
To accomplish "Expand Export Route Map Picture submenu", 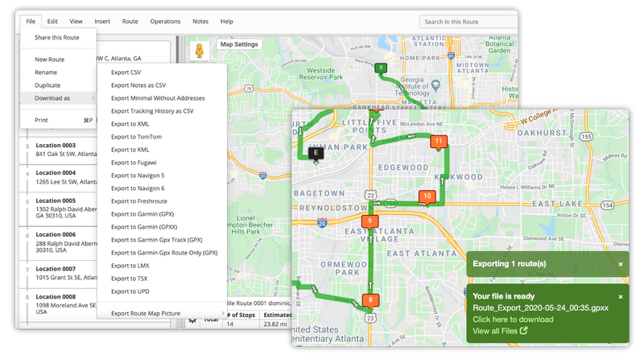I will (162, 313).
